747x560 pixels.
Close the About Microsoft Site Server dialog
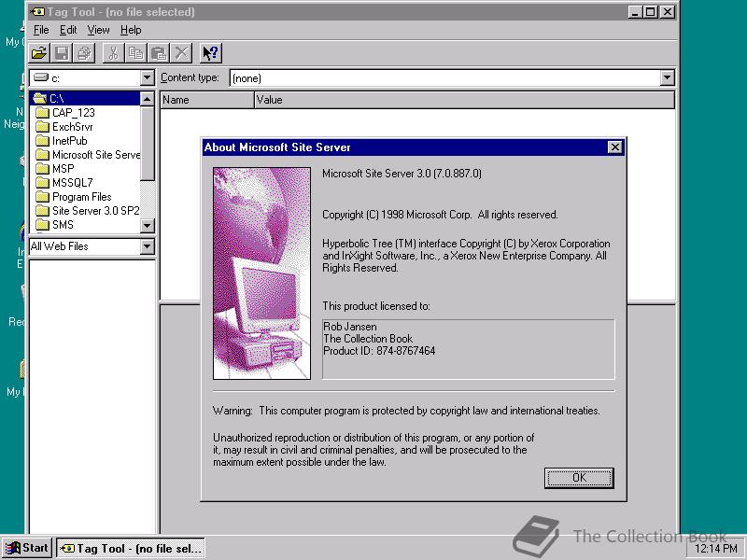pyautogui.click(x=615, y=147)
